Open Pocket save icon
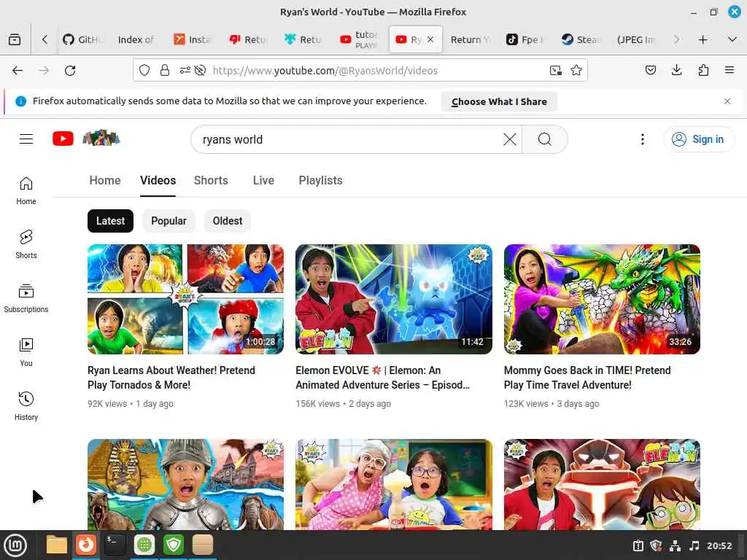The image size is (747, 560). [x=650, y=71]
